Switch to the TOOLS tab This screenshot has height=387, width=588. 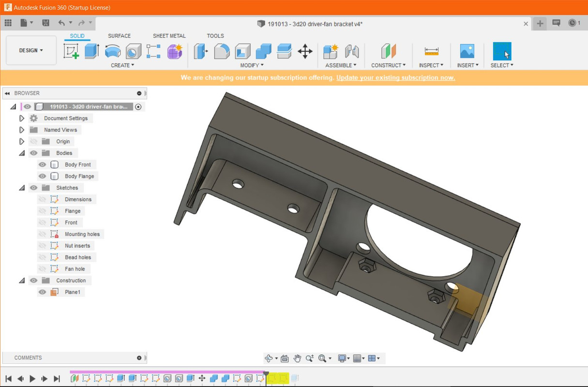pos(215,36)
